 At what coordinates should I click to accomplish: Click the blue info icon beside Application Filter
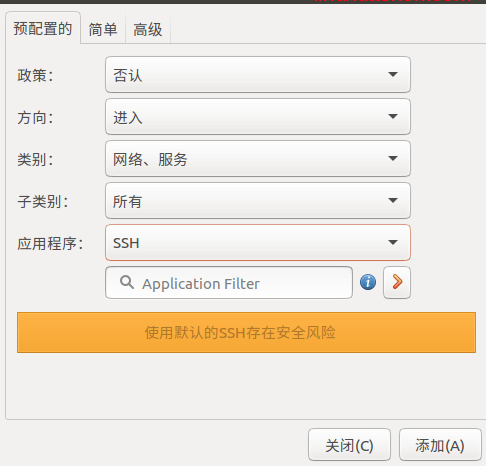368,282
